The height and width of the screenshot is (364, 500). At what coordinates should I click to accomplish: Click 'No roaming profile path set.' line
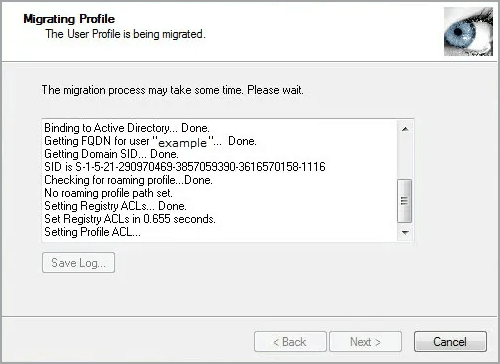(108, 193)
